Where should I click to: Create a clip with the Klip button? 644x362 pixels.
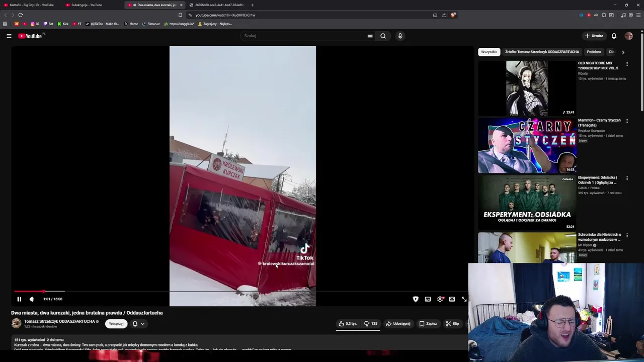tap(452, 324)
